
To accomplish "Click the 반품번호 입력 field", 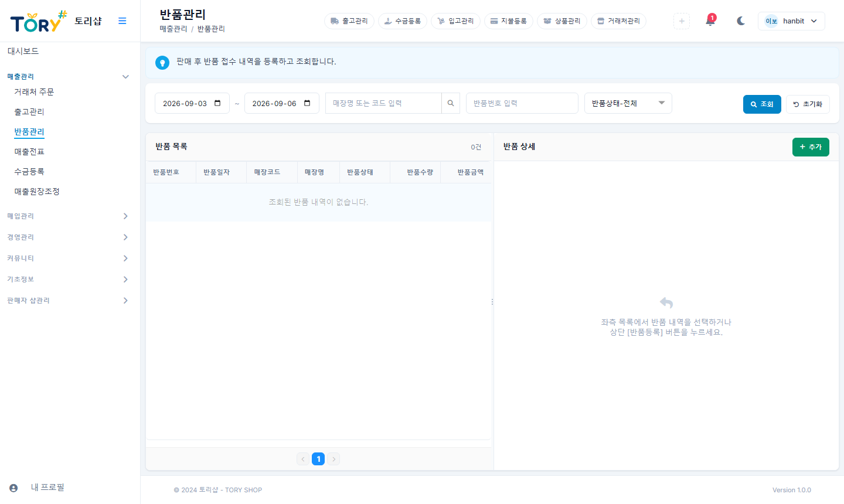I will 522,103.
